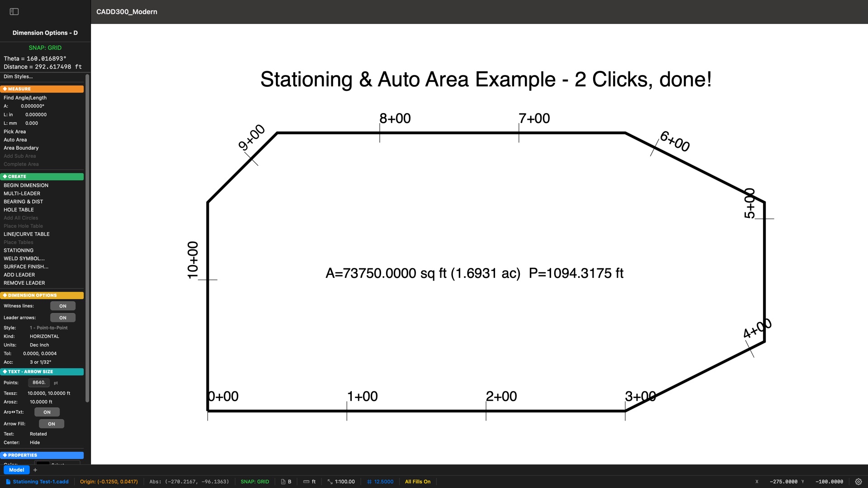Image resolution: width=868 pixels, height=488 pixels.
Task: Click the 12.5000 grid spacing icon
Action: (369, 482)
